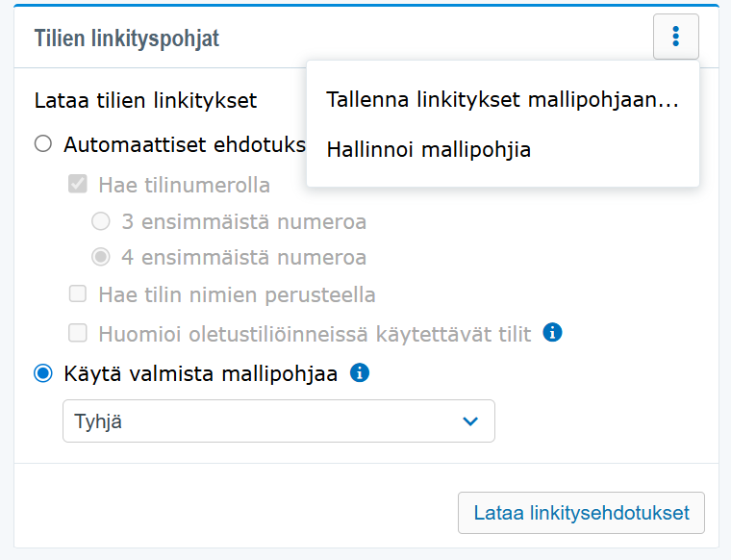Viewport: 731px width, 560px height.
Task: Click the Hae tilin nimien perusteella label
Action: 237,294
